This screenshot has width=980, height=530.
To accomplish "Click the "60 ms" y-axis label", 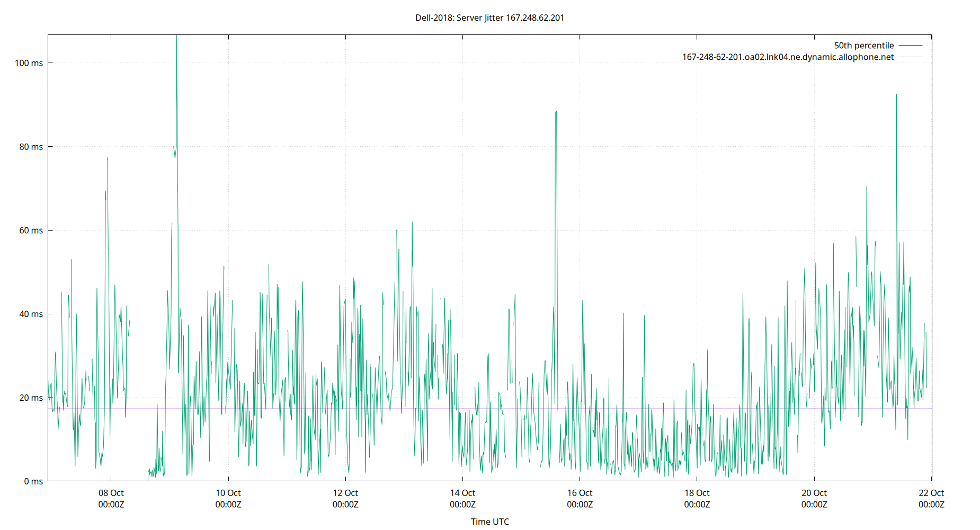I will (31, 231).
